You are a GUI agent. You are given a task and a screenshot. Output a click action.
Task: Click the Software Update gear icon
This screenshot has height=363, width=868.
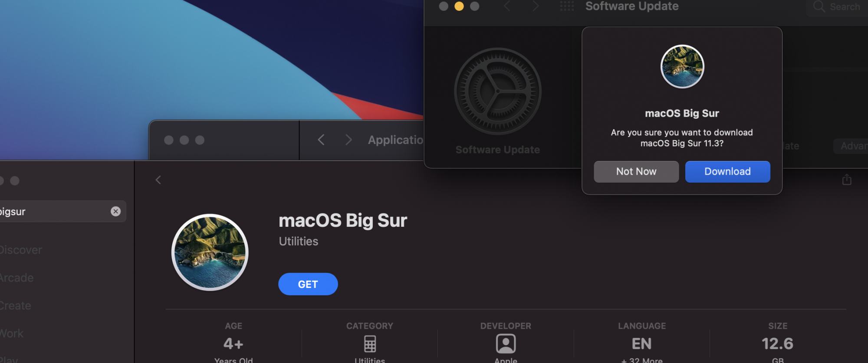click(498, 91)
